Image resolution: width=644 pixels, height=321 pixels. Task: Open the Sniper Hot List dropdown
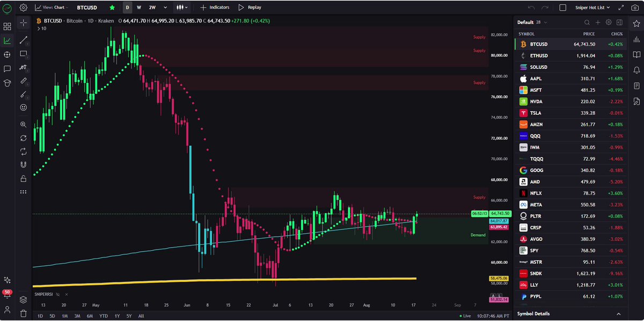(x=592, y=8)
